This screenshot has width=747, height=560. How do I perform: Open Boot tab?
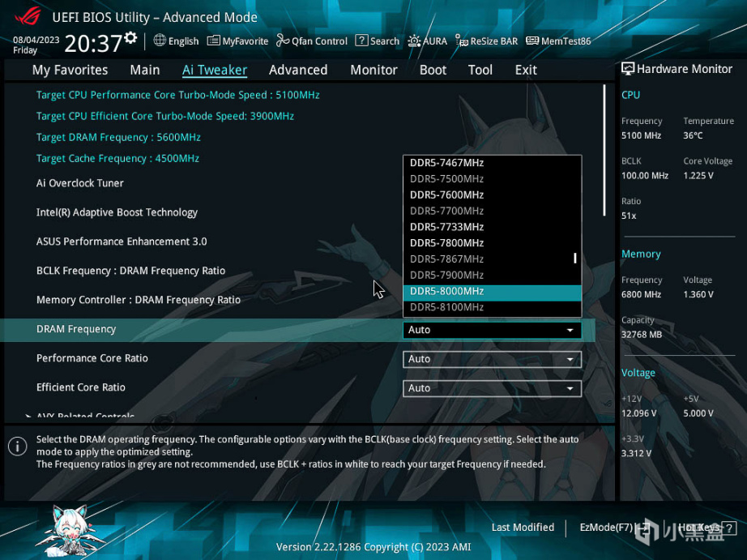[433, 70]
